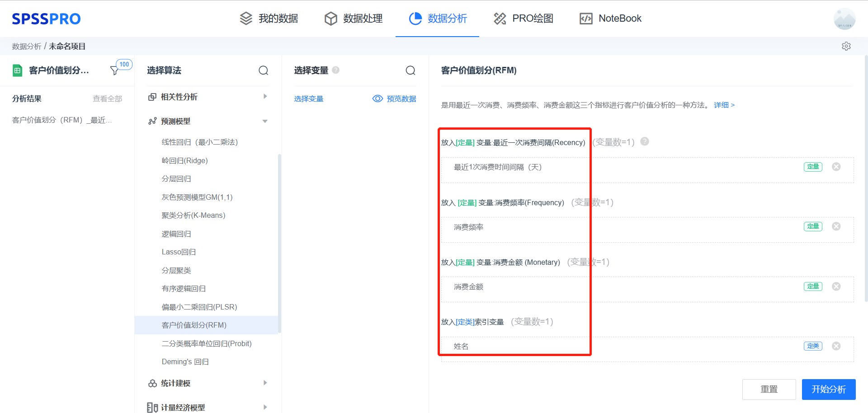868x413 pixels.
Task: Select the PRO绘图 drawing icon
Action: (500, 19)
